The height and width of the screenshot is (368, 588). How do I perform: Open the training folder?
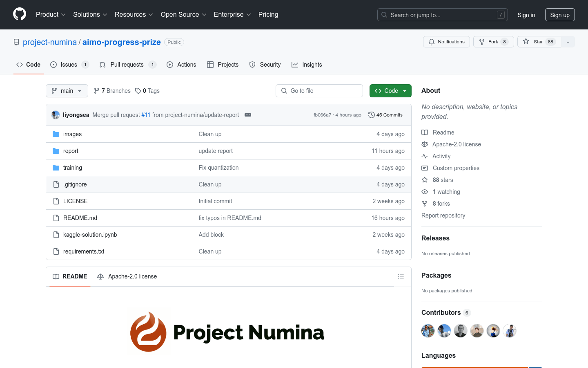73,168
